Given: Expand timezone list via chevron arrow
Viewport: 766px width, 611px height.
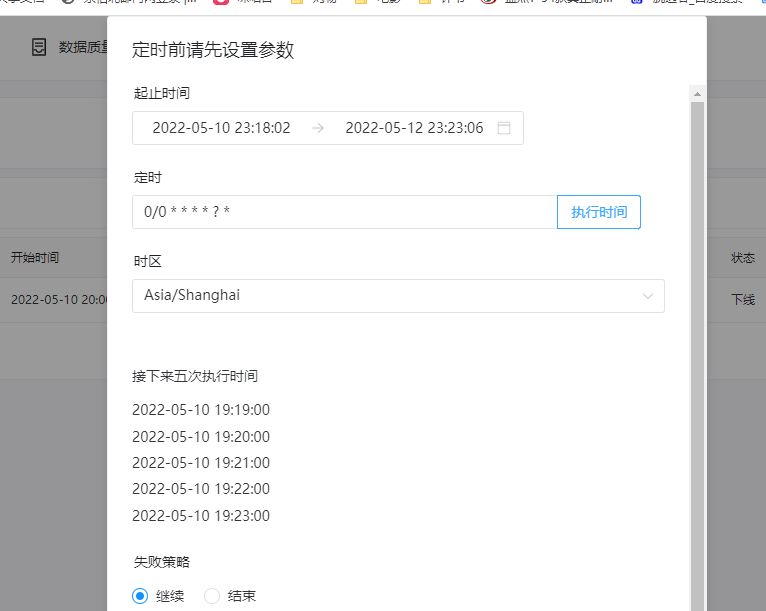Looking at the screenshot, I should coord(648,296).
